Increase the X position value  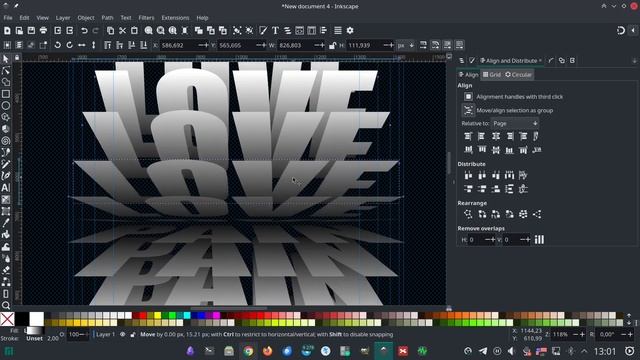(206, 45)
